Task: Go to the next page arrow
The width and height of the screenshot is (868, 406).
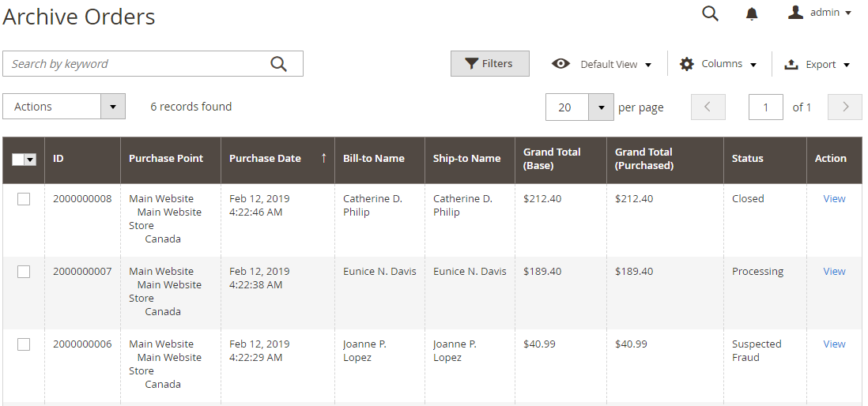Action: click(x=845, y=107)
